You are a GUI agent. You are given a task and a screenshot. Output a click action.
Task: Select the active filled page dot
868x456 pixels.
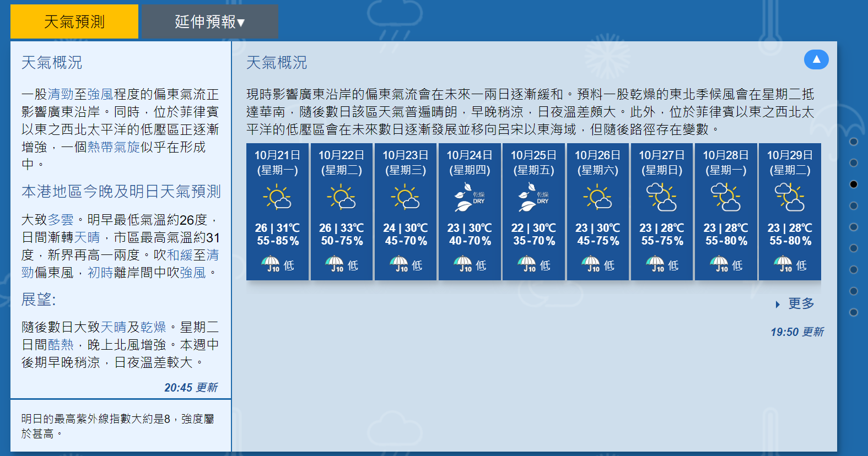[854, 184]
